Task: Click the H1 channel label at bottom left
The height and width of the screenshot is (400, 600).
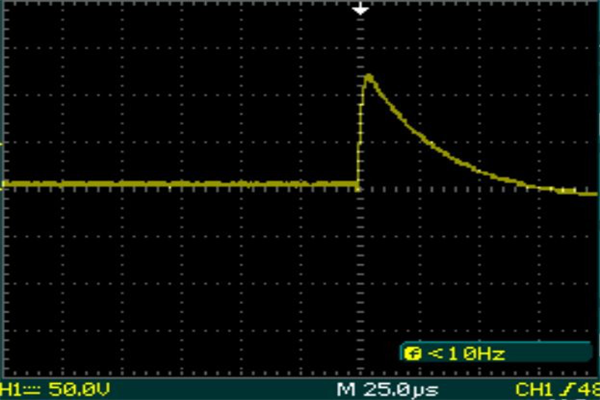Action: click(x=10, y=388)
